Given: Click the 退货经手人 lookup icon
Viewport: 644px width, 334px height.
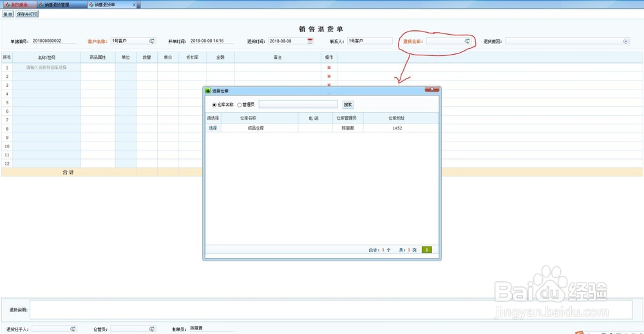Looking at the screenshot, I should (73, 329).
